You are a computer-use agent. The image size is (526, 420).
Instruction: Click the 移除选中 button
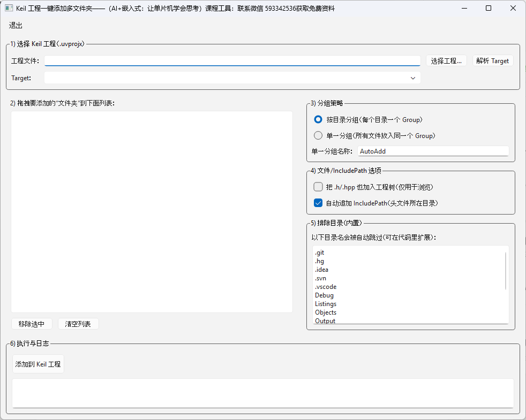[32, 324]
